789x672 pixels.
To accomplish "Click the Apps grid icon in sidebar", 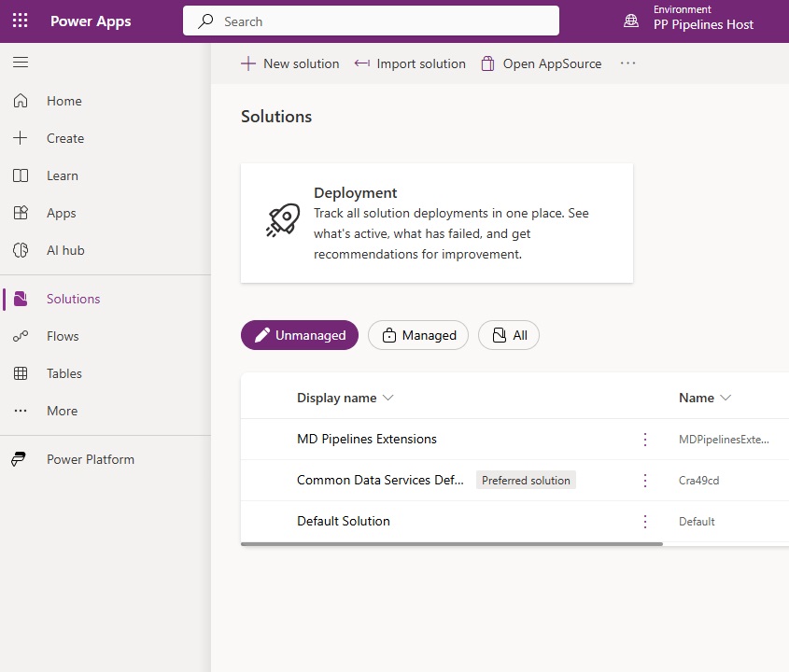I will tap(21, 213).
